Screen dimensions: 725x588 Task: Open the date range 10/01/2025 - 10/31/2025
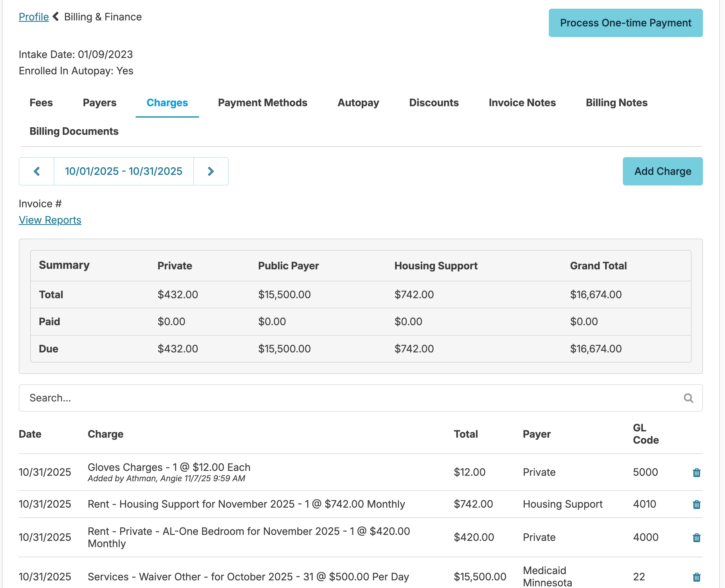124,171
